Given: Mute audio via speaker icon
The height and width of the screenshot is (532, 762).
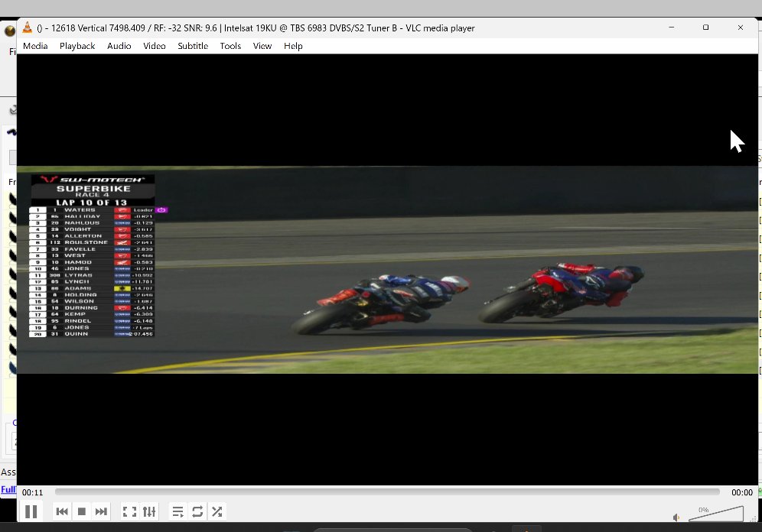Looking at the screenshot, I should tap(676, 517).
